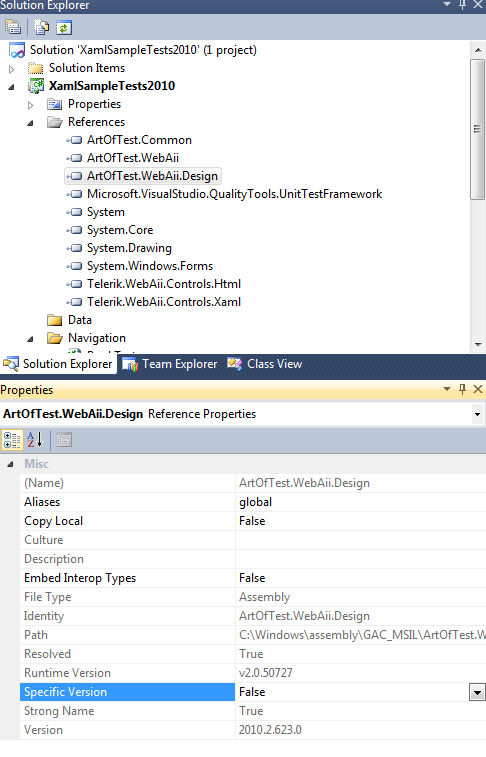Click the ArtOfTest.Common reference icon
Viewport: 486px width, 757px height.
[x=75, y=140]
